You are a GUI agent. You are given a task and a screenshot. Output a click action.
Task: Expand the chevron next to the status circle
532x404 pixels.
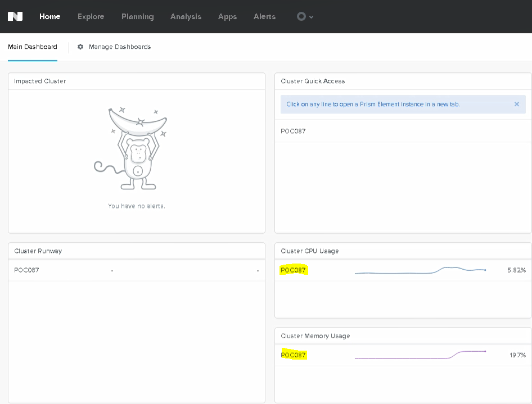point(312,17)
